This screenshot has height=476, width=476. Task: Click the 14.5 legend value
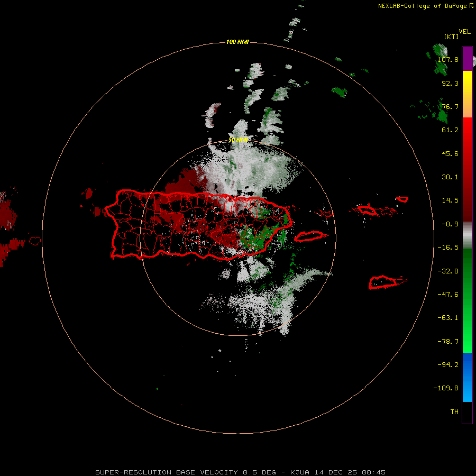(x=450, y=200)
